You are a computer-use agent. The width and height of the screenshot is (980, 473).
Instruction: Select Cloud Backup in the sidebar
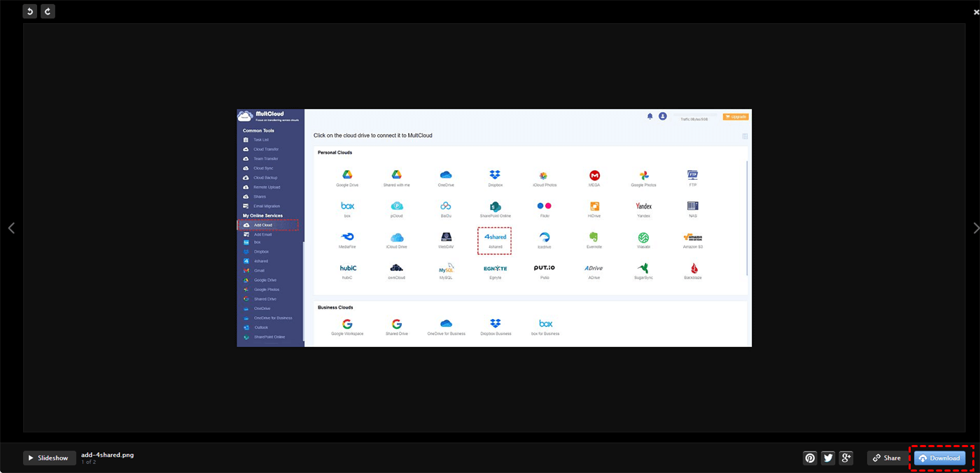(x=265, y=178)
